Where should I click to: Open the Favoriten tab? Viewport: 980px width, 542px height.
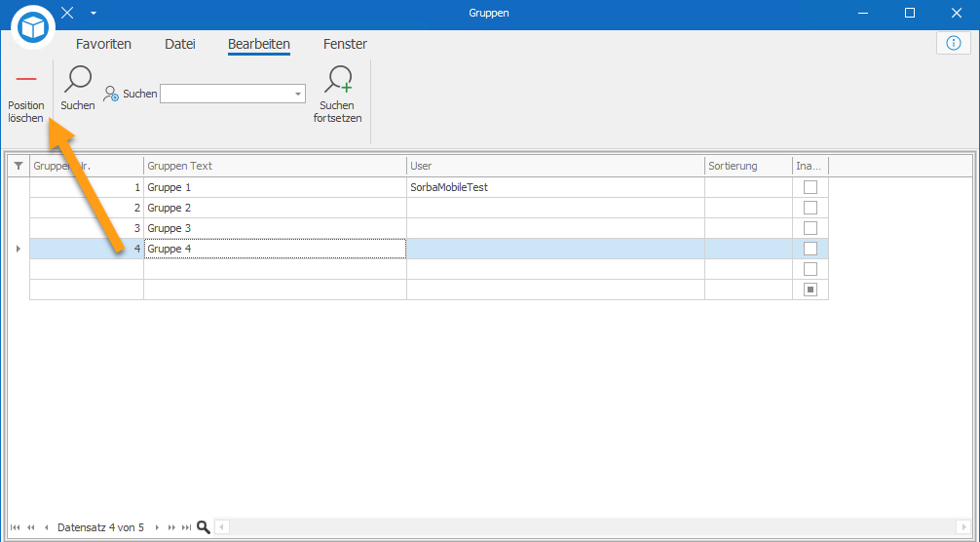[x=104, y=44]
